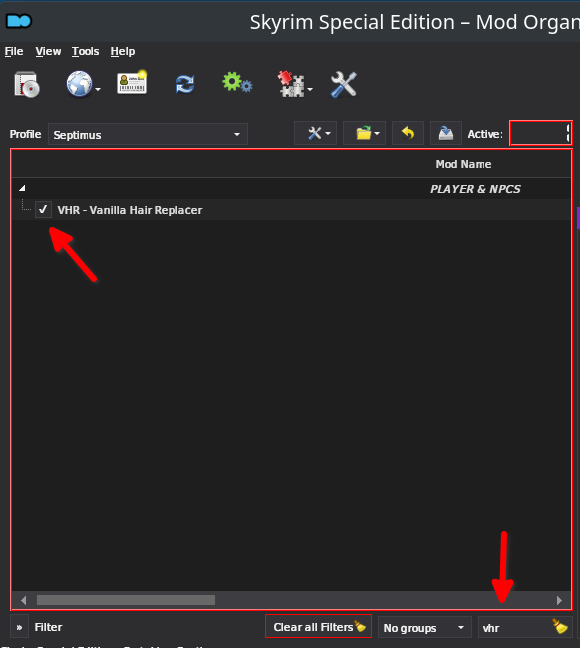Click the create backup icon

coord(446,133)
